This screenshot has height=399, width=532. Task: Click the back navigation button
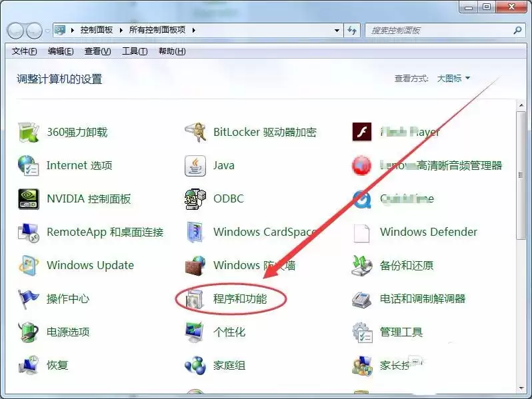16,31
